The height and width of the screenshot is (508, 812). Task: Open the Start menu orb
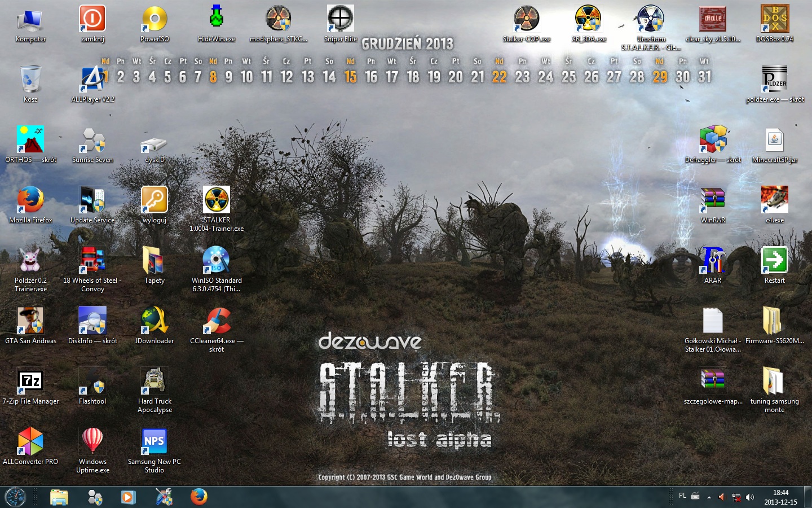[x=15, y=497]
